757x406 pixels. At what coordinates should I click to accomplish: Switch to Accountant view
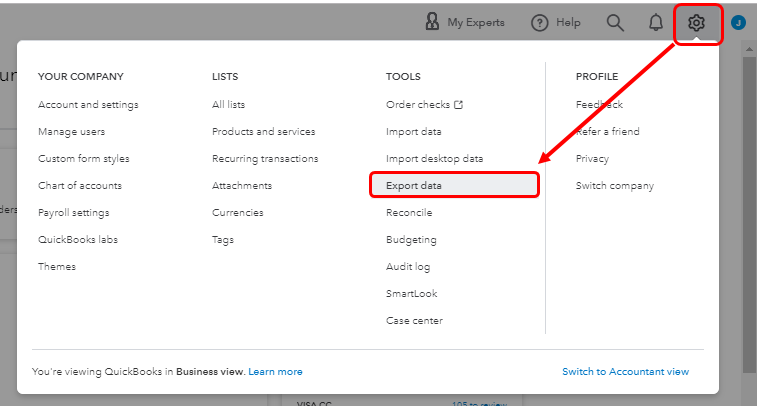[x=625, y=372]
